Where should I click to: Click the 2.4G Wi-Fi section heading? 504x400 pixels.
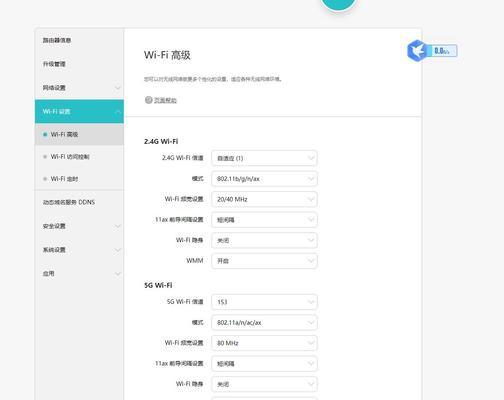click(x=161, y=141)
